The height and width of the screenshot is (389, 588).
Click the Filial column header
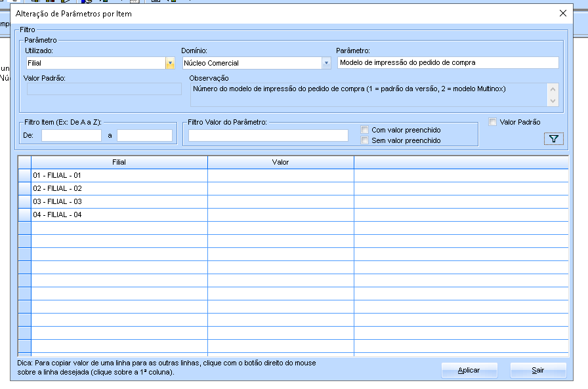click(119, 162)
